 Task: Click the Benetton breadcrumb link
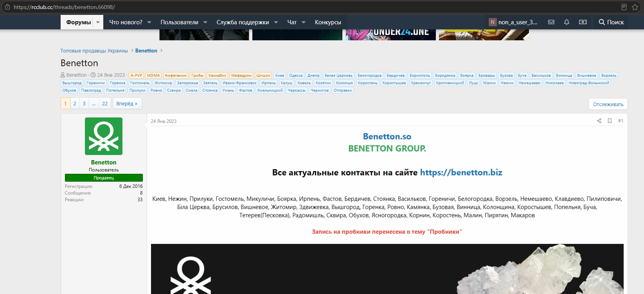coord(146,51)
